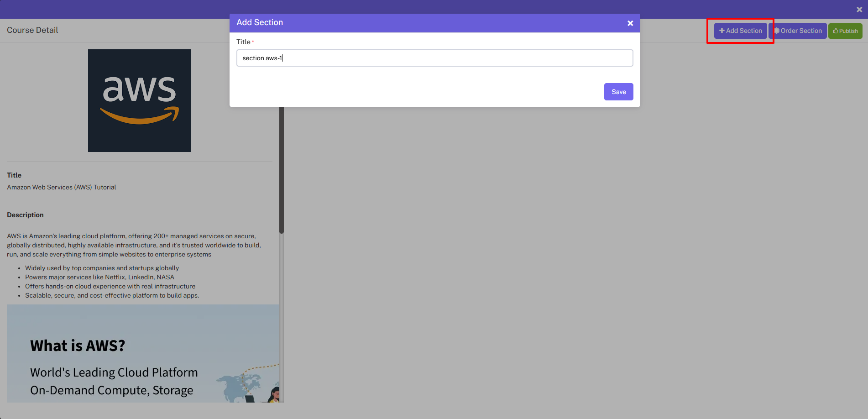Click the course title 'Amazon Web Services (AWS) Tutorial'

pos(61,187)
